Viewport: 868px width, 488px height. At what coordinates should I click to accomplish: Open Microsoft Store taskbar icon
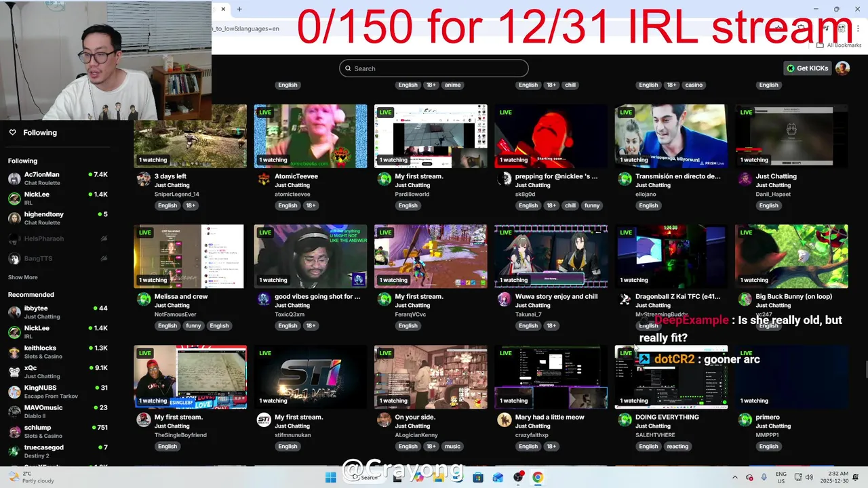click(x=478, y=477)
